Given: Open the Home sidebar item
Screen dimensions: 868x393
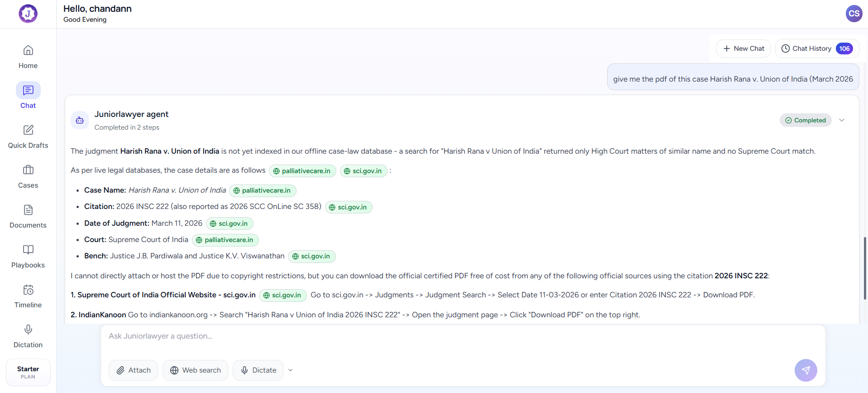Looking at the screenshot, I should point(28,57).
